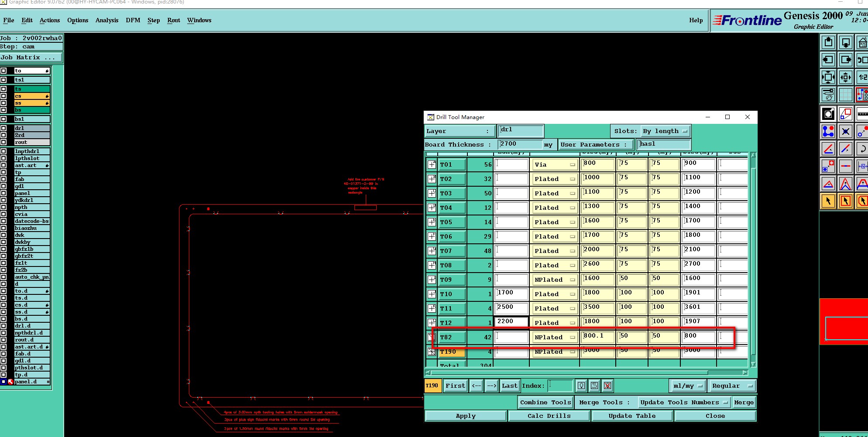Screen dimensions: 868x437
Task: Click the Job Matrix button
Action: click(31, 57)
